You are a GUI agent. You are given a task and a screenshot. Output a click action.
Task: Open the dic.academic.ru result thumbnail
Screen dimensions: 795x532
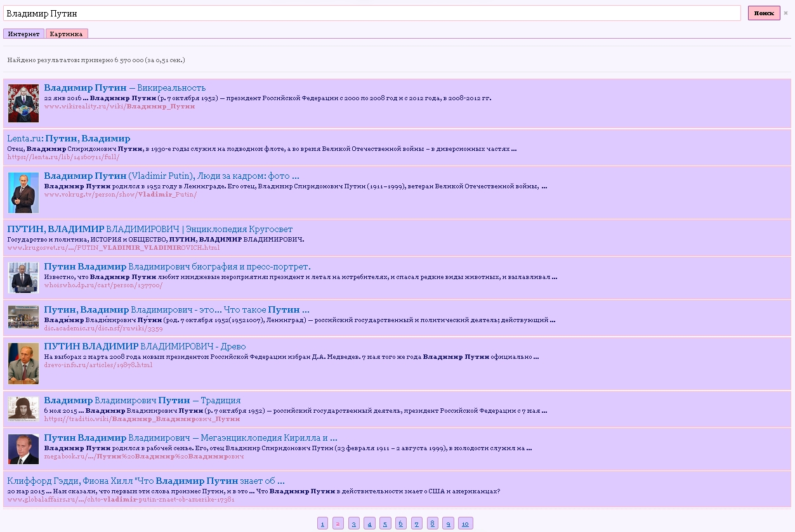point(23,317)
